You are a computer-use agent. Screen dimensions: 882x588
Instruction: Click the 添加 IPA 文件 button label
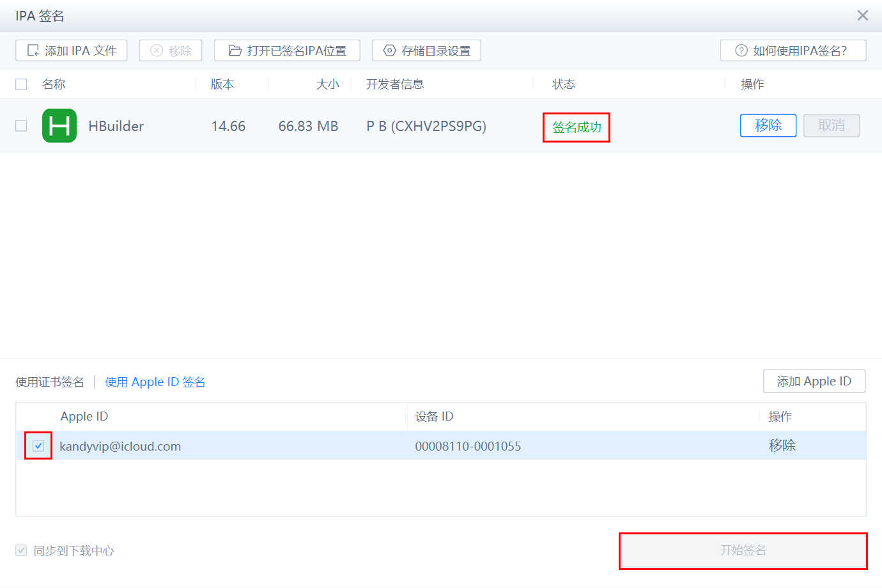81,51
